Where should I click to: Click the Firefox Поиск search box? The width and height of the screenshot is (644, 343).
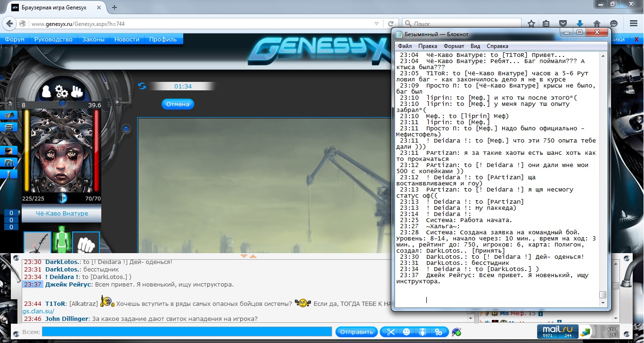(x=462, y=24)
